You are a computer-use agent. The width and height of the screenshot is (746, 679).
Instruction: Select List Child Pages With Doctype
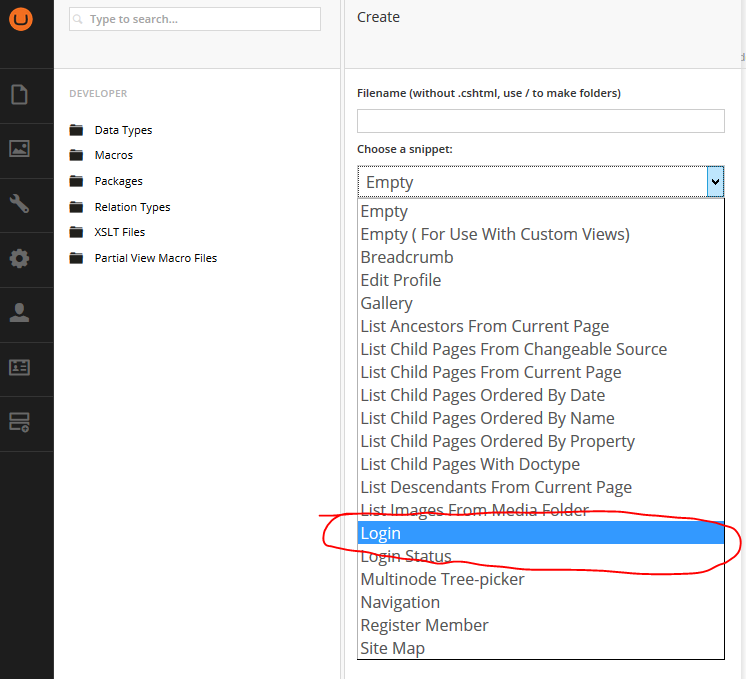(x=541, y=464)
